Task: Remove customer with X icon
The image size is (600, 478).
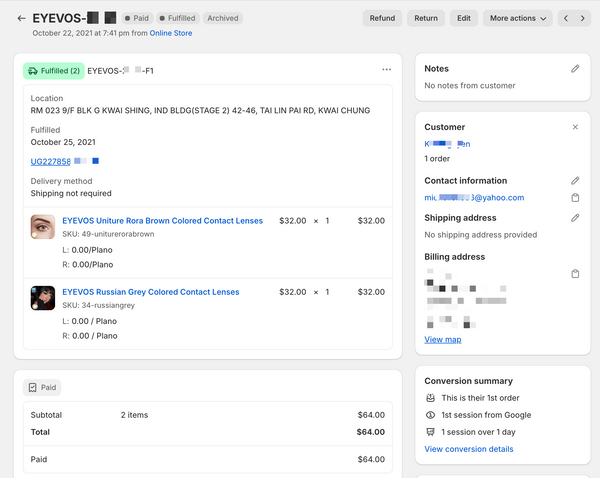Action: coord(575,127)
